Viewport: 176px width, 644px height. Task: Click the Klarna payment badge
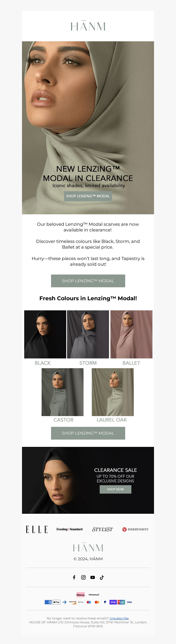[81, 595]
